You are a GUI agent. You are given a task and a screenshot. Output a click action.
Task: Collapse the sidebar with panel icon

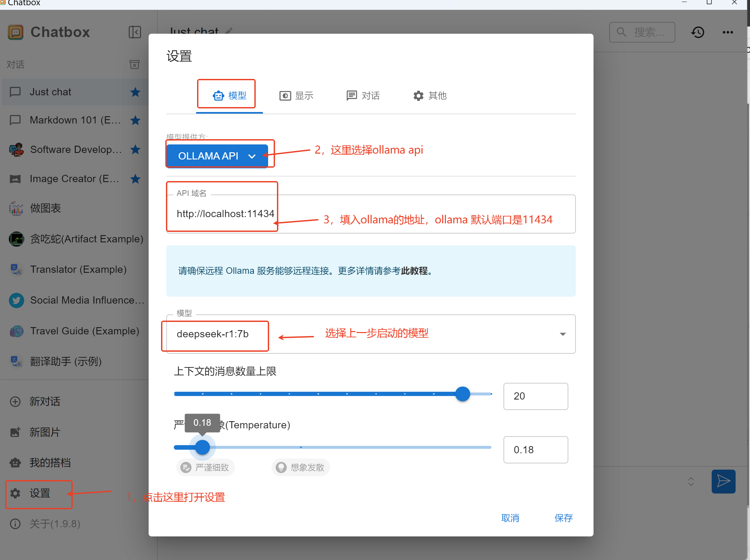click(135, 32)
